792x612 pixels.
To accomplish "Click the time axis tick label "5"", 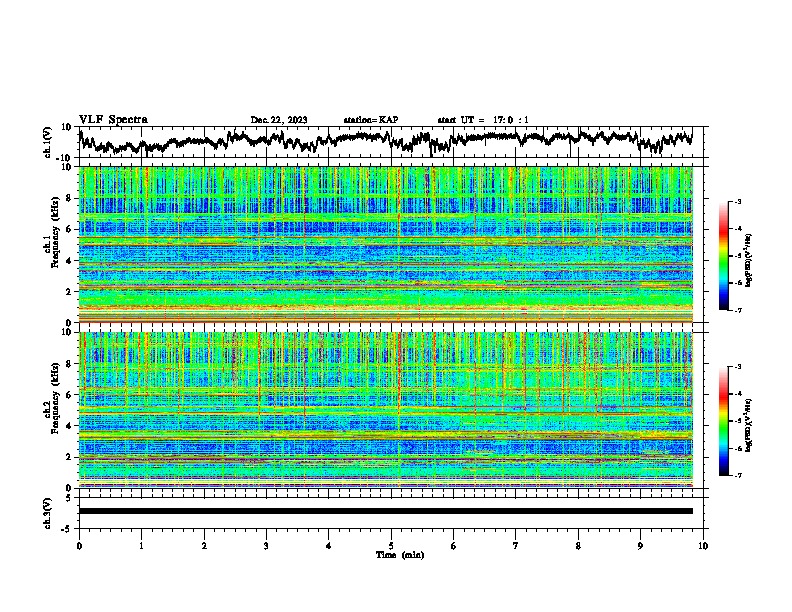I will click(391, 546).
